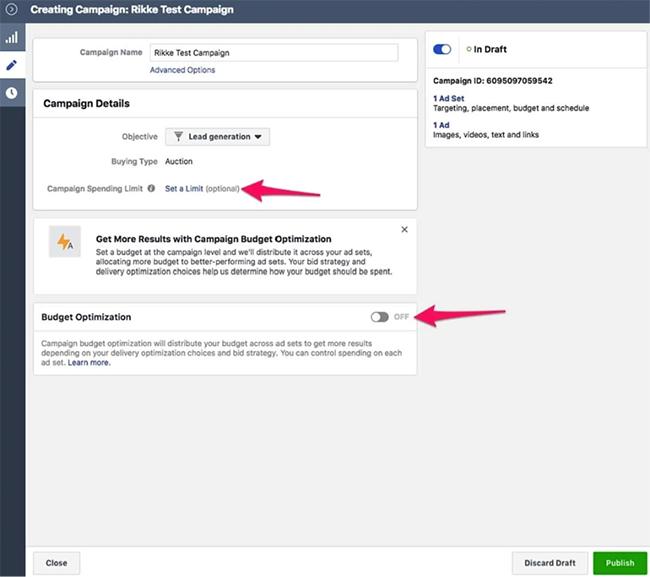The image size is (650, 577).
Task: Click the funnel icon in Objective selector
Action: pyautogui.click(x=178, y=136)
